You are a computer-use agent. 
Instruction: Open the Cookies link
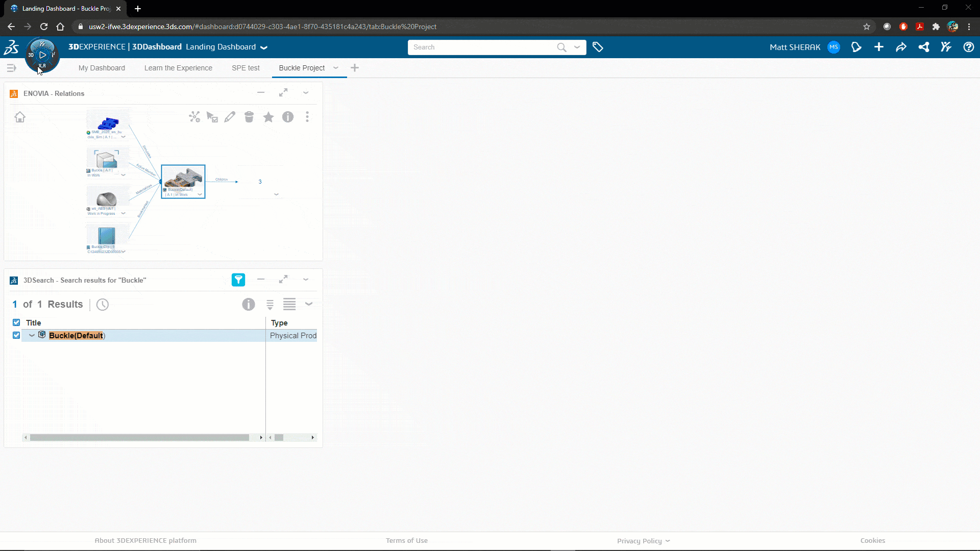coord(873,541)
